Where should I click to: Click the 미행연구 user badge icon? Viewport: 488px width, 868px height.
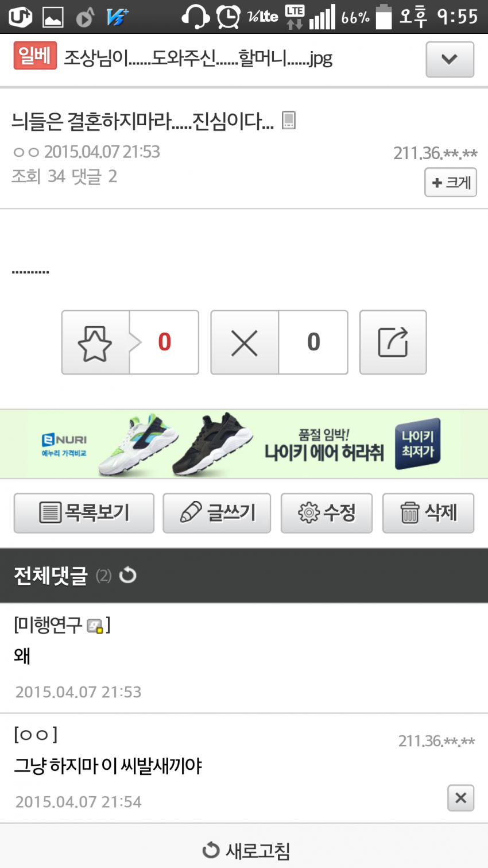point(95,626)
